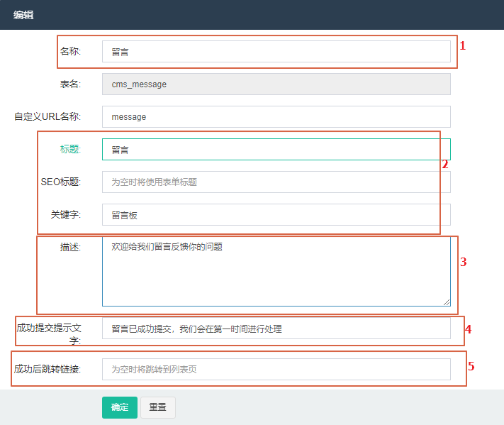Click the 编辑 dialog title

coord(23,15)
